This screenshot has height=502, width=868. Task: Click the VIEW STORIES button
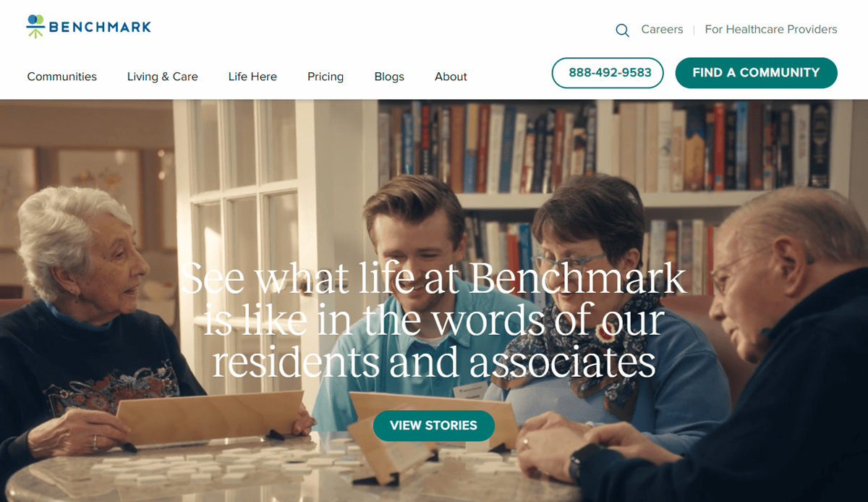[434, 425]
